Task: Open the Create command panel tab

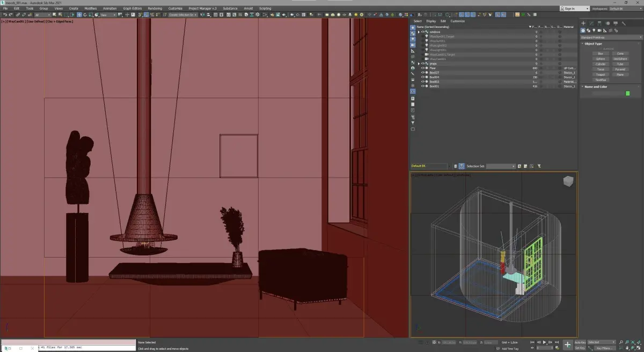Action: (x=583, y=23)
